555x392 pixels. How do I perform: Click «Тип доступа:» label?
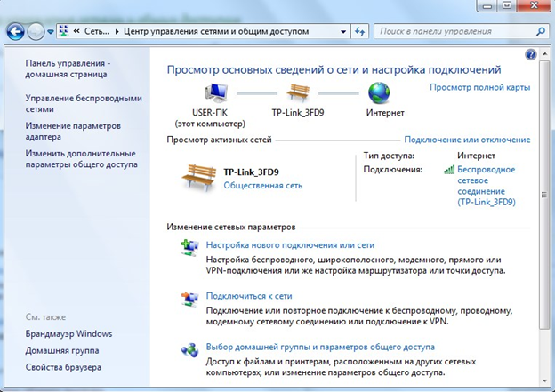click(389, 156)
